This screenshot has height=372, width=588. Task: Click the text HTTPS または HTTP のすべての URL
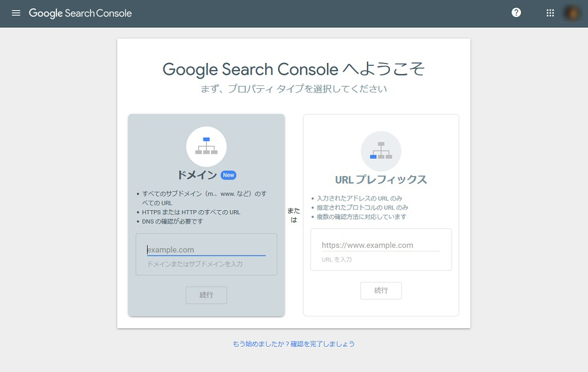tap(191, 212)
